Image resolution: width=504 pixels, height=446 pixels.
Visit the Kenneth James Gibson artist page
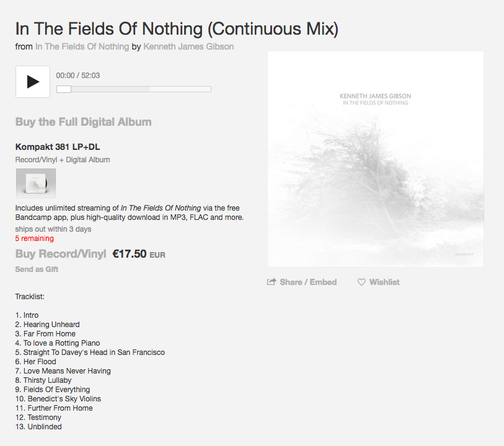[x=188, y=46]
